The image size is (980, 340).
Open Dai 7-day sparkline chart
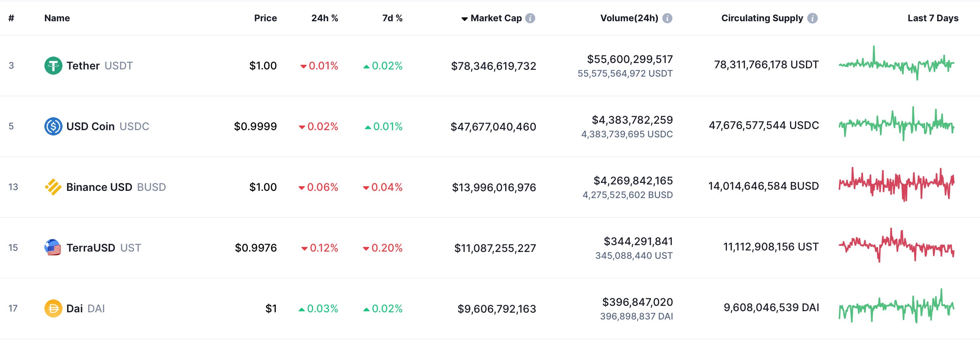(x=896, y=306)
